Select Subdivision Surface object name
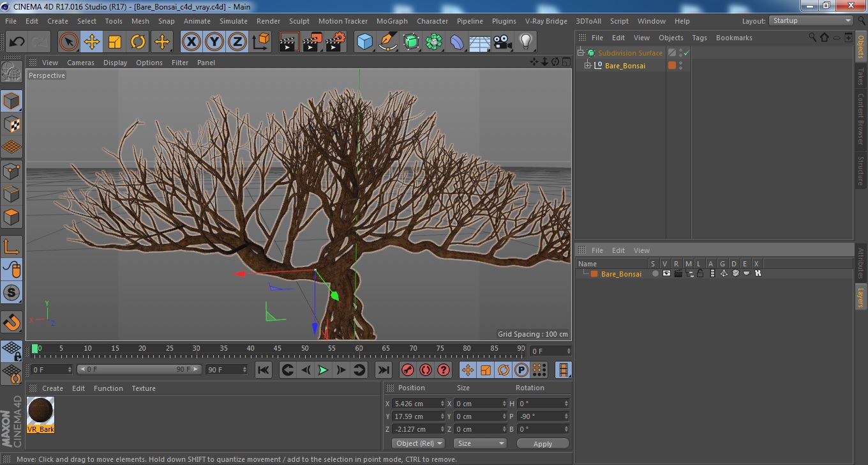The width and height of the screenshot is (868, 465). 630,53
